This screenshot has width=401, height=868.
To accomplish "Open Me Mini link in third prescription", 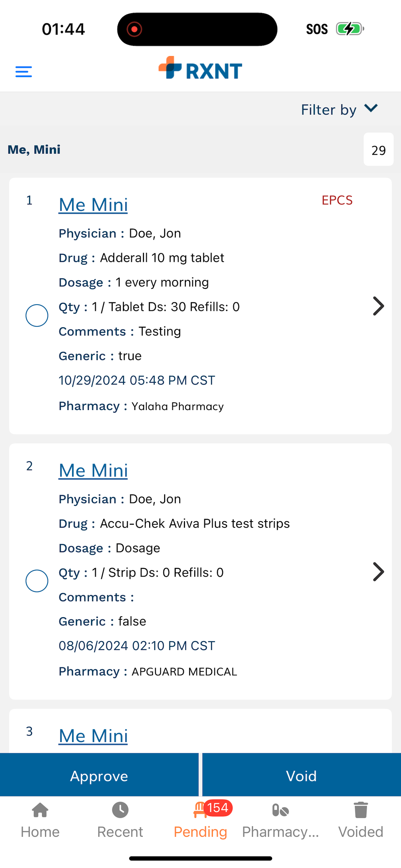I will click(x=93, y=736).
